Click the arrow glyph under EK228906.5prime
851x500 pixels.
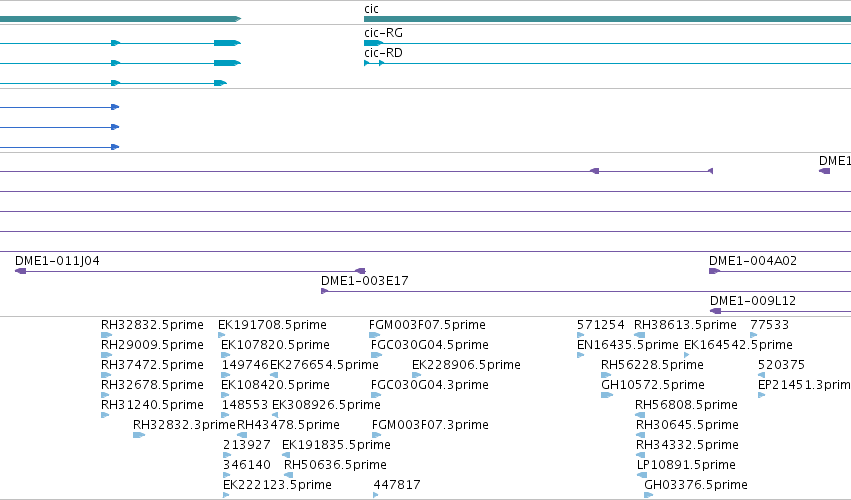pos(417,375)
